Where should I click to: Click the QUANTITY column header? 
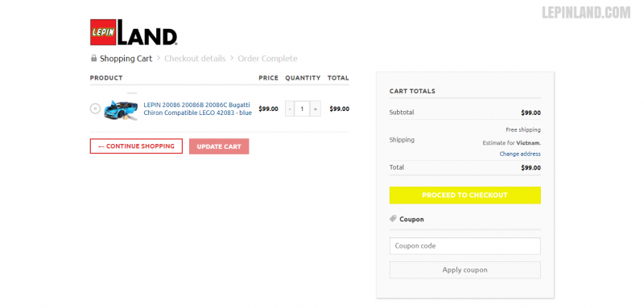pos(303,78)
